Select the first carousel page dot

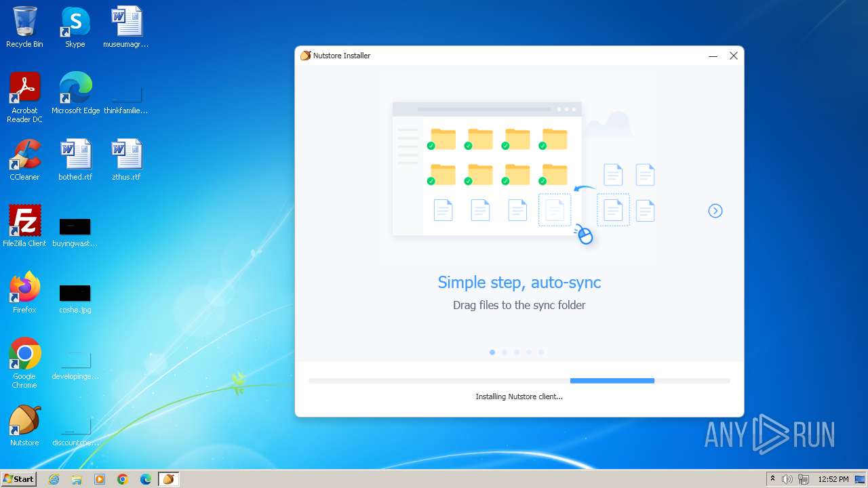(x=492, y=352)
